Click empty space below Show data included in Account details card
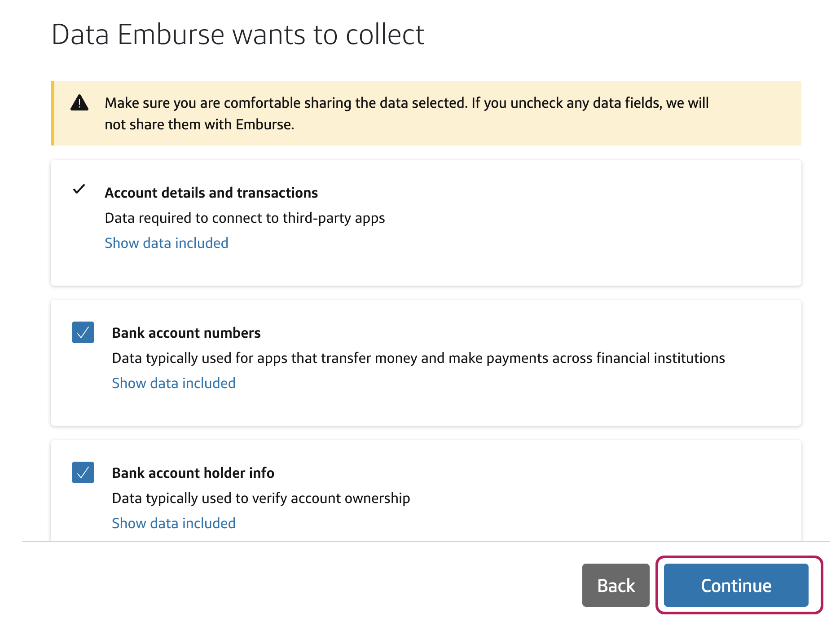The image size is (840, 622). tap(426, 269)
